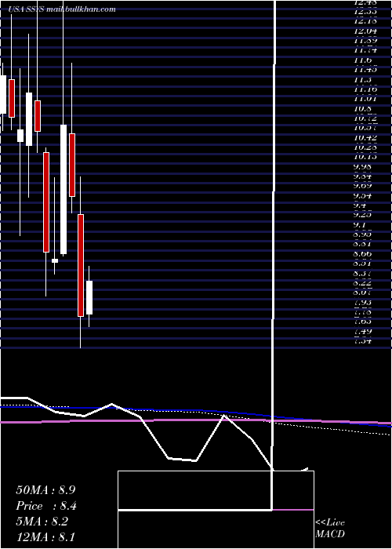Click the 8.22 price axis label
The width and height of the screenshot is (392, 549).
(x=363, y=282)
